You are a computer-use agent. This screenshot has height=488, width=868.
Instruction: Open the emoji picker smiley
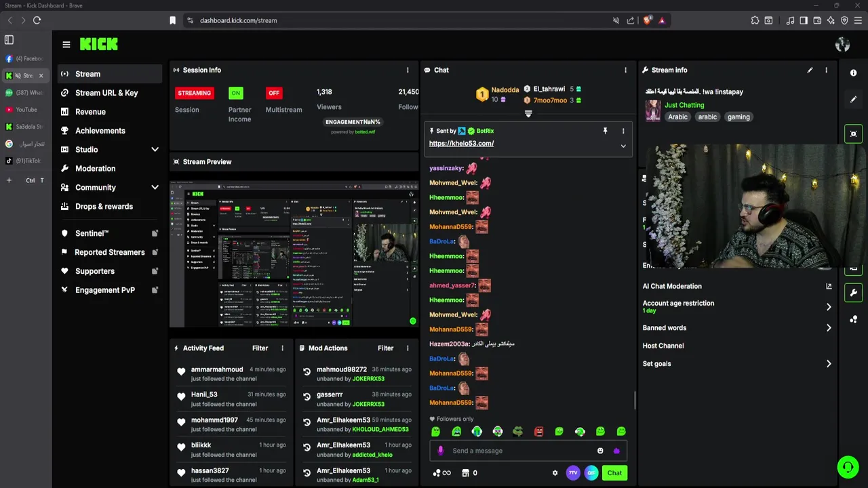[600, 451]
